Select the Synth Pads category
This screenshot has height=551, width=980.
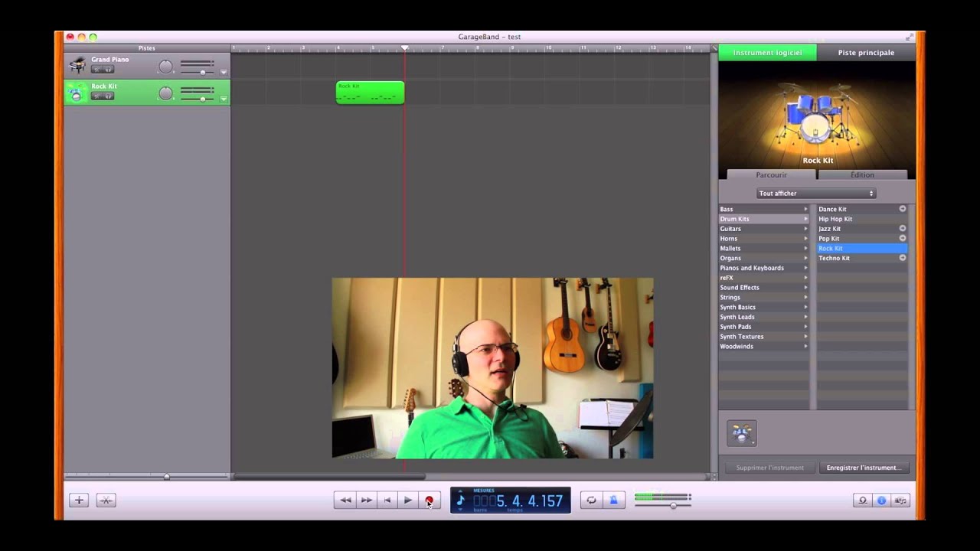763,327
